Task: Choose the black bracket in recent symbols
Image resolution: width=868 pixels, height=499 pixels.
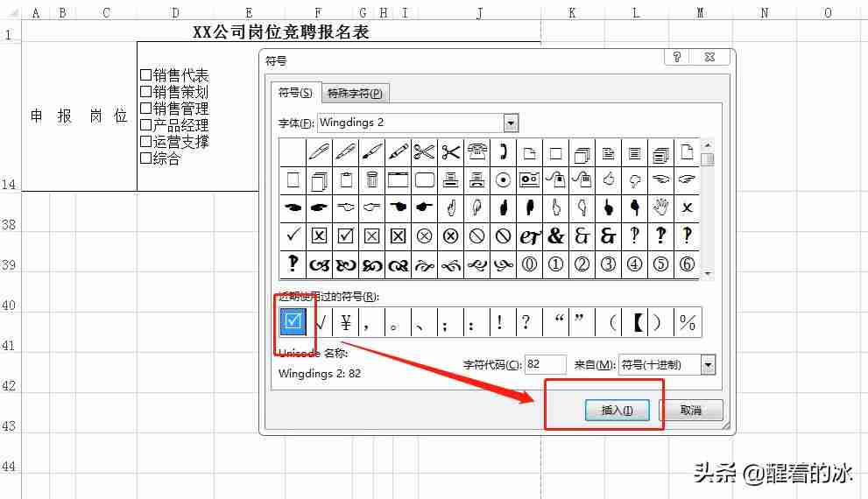Action: [x=637, y=322]
